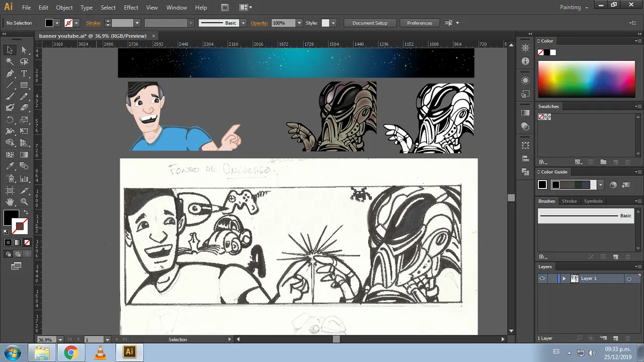Select the Direct Selection tool
The height and width of the screenshot is (362, 644).
24,50
